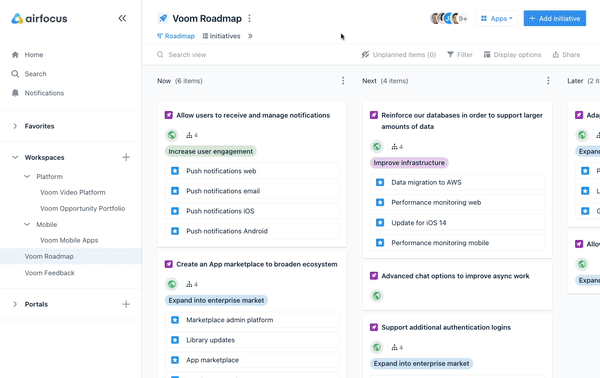
Task: Select Voom Roadmap in sidebar
Action: 71,256
